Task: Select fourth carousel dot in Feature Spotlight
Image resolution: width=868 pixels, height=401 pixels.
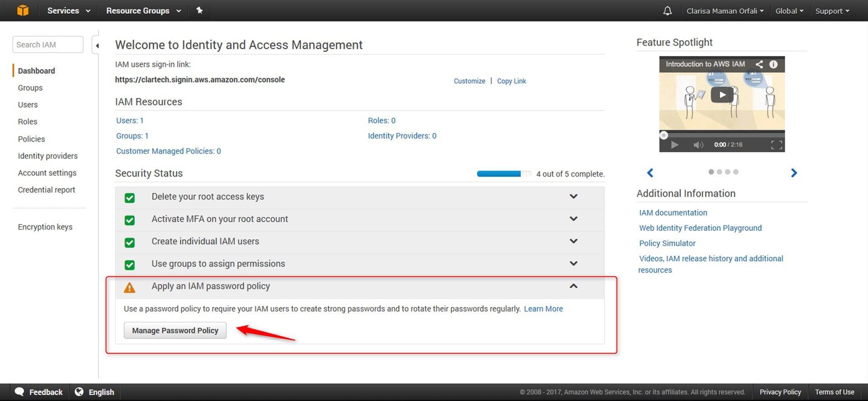Action: pyautogui.click(x=736, y=172)
